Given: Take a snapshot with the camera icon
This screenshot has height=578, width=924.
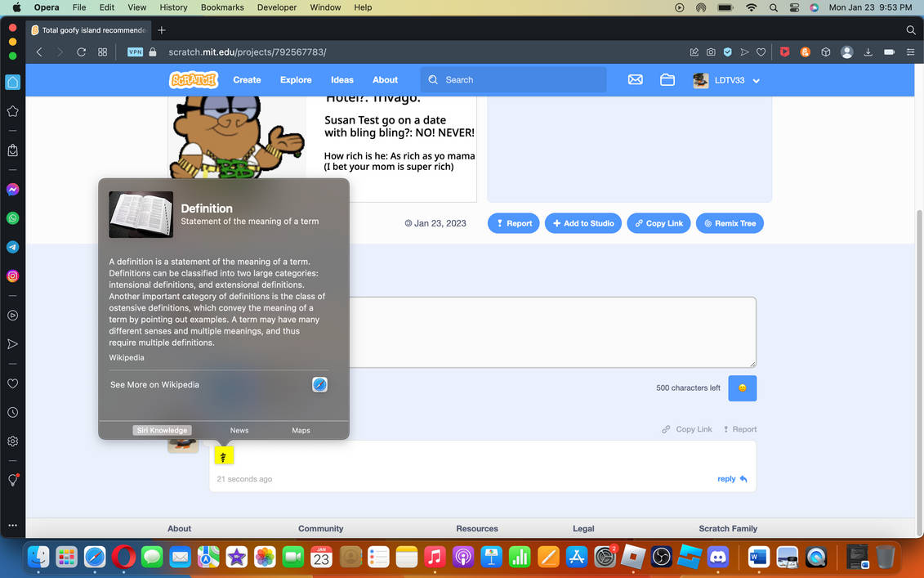Looking at the screenshot, I should pyautogui.click(x=711, y=52).
